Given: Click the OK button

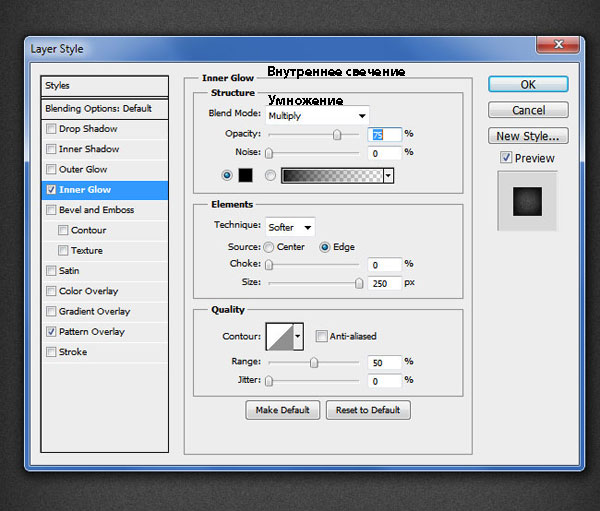Looking at the screenshot, I should click(528, 84).
